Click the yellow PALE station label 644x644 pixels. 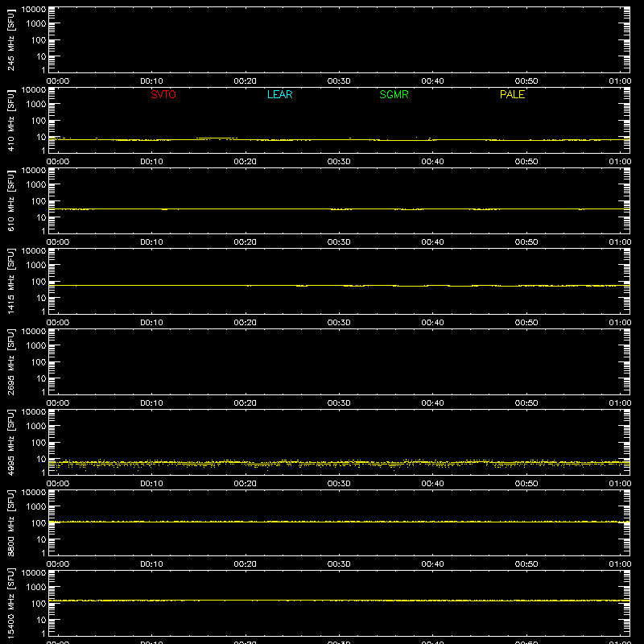512,94
